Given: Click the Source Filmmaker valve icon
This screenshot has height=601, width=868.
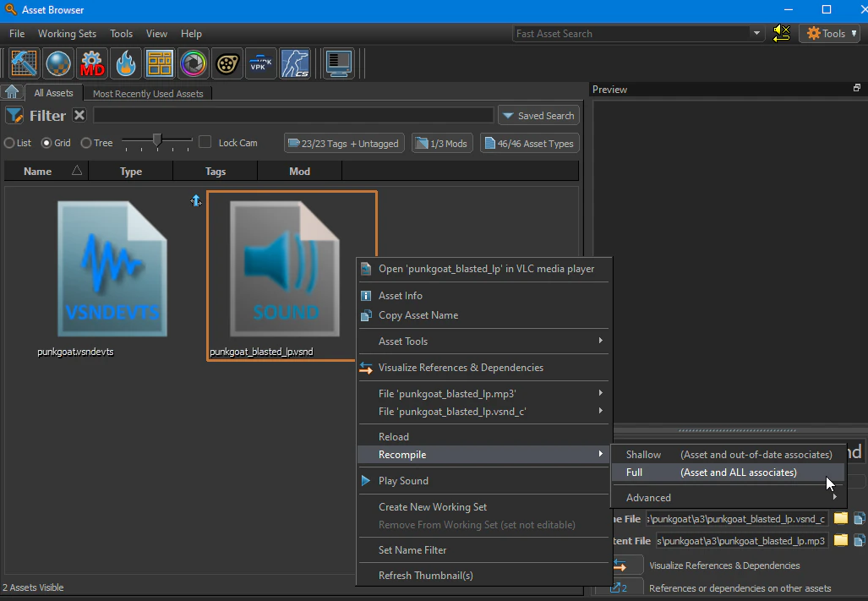Looking at the screenshot, I should tap(227, 64).
